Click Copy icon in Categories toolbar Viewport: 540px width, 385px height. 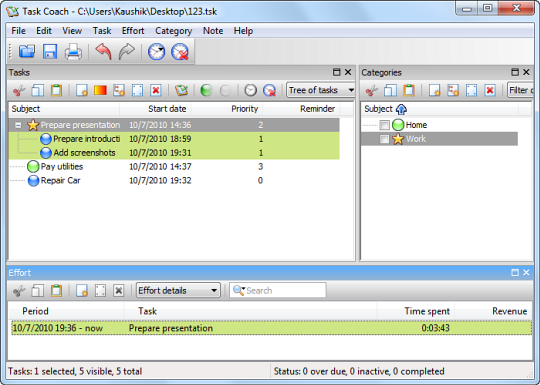[390, 91]
